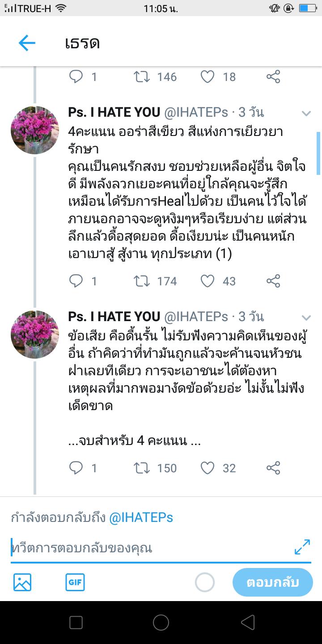Like the tweet with 32 likes

click(x=207, y=468)
